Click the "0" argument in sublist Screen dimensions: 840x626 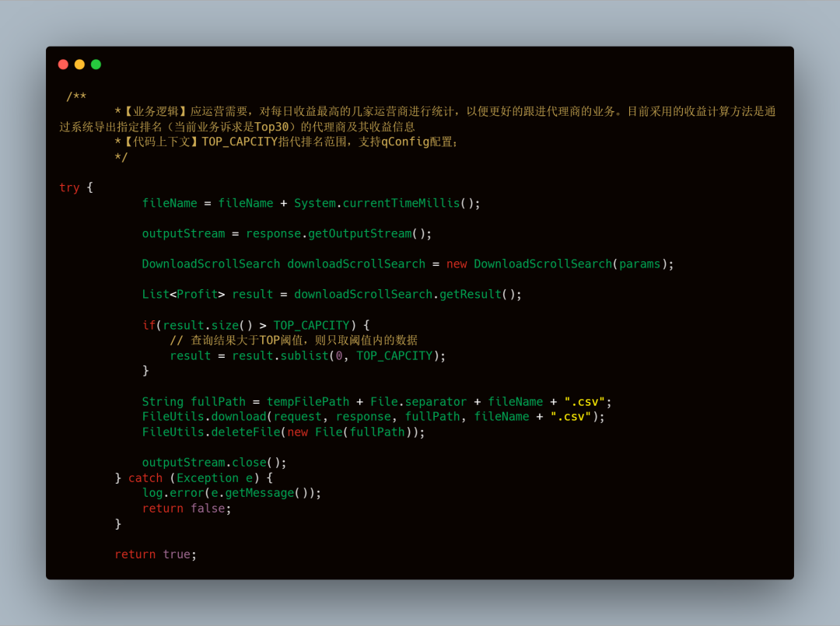click(x=338, y=356)
